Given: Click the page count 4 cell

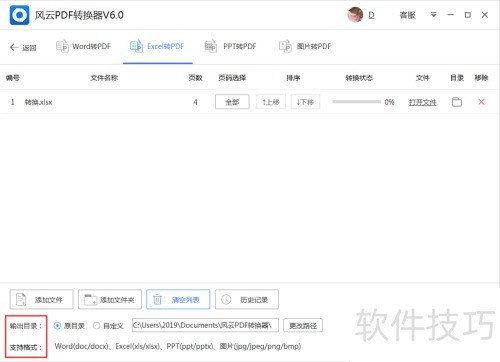Looking at the screenshot, I should point(195,102).
